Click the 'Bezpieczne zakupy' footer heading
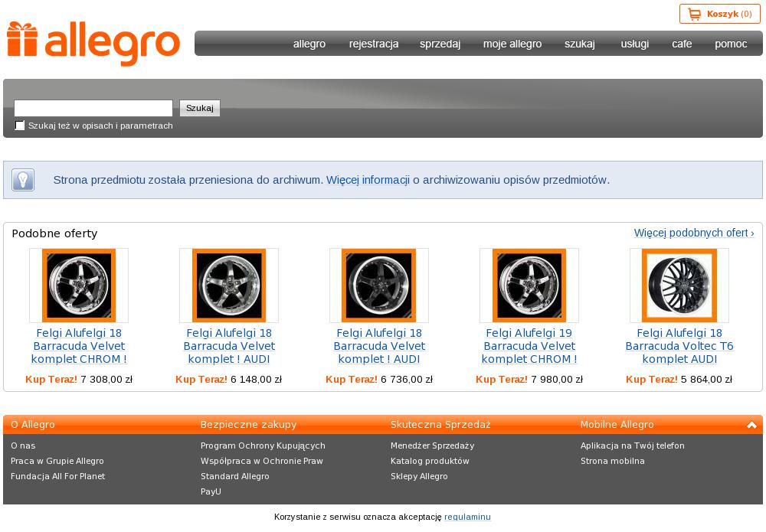This screenshot has width=766, height=532. click(249, 425)
